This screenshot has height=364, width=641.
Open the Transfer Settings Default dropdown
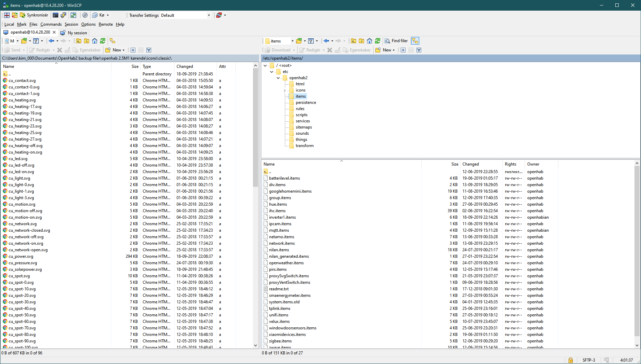pos(208,15)
